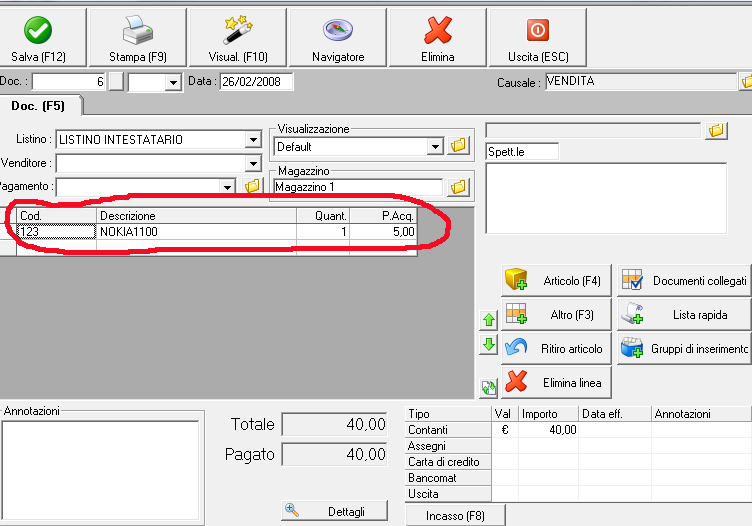Open the customer lookup folder above Spett.le

click(717, 130)
